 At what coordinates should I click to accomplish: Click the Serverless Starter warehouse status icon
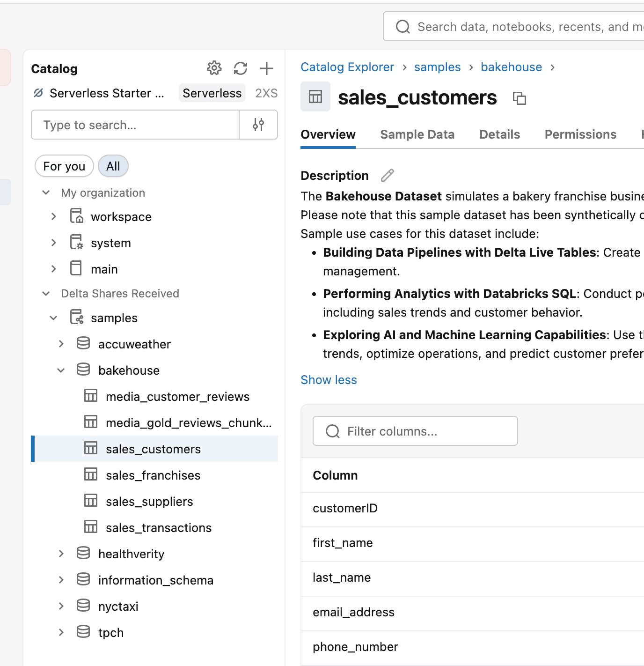point(38,93)
